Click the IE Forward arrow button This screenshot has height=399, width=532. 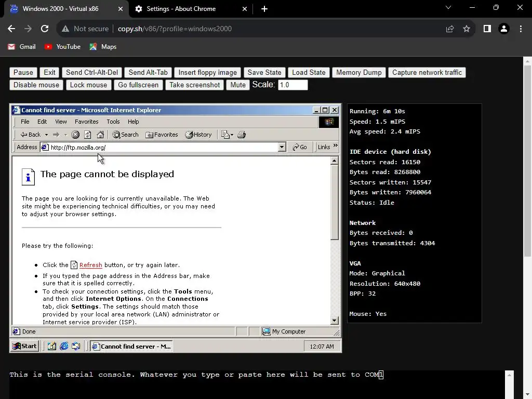tap(56, 135)
